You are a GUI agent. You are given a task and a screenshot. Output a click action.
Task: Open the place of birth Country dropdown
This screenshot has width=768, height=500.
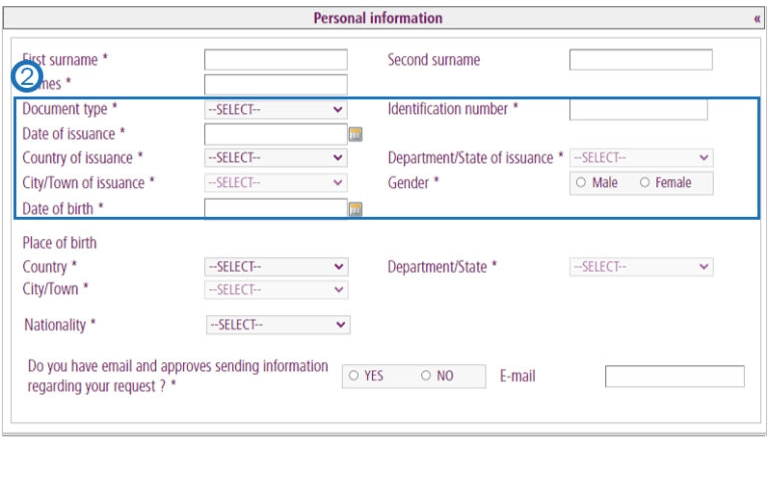pyautogui.click(x=276, y=267)
